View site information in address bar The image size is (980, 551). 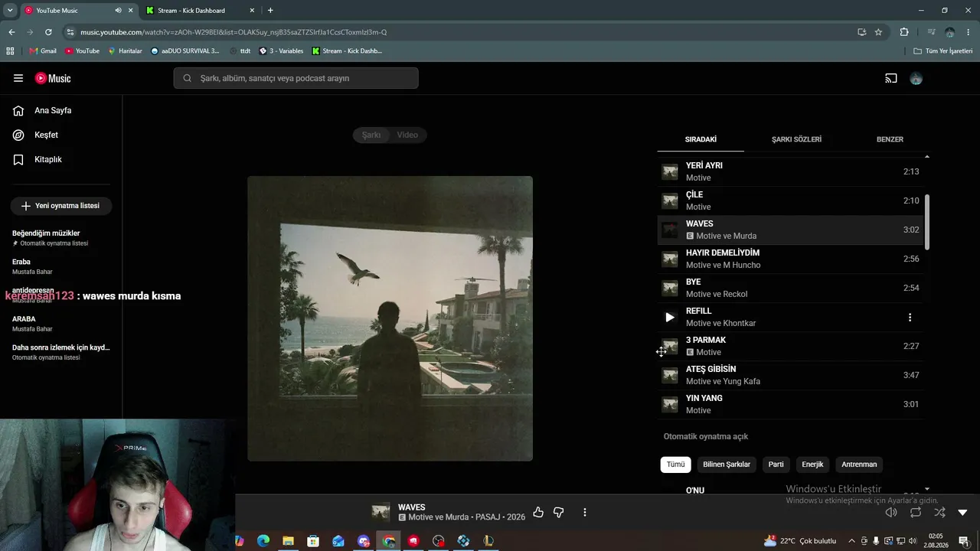[70, 32]
